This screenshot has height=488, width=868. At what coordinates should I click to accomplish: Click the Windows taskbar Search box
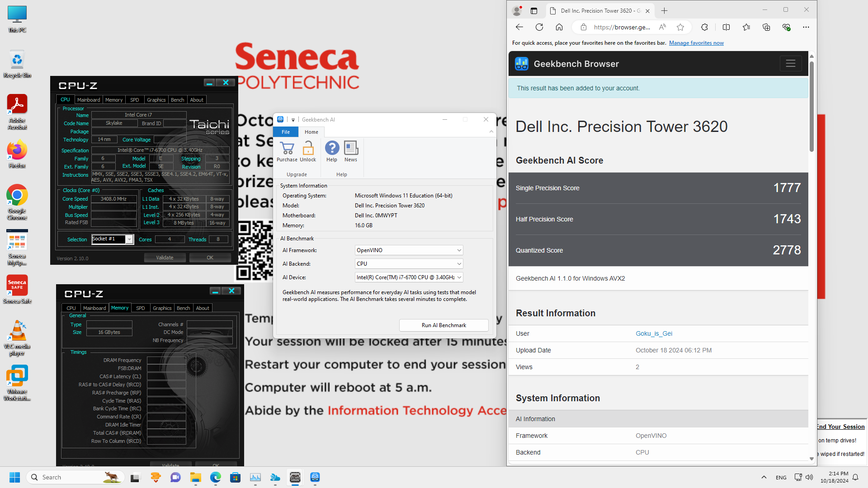point(75,477)
